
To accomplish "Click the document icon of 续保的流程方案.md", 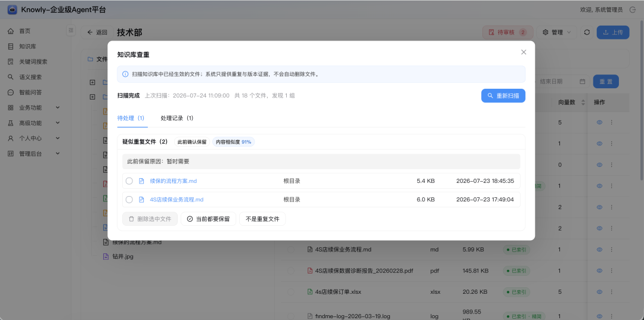I will click(141, 181).
